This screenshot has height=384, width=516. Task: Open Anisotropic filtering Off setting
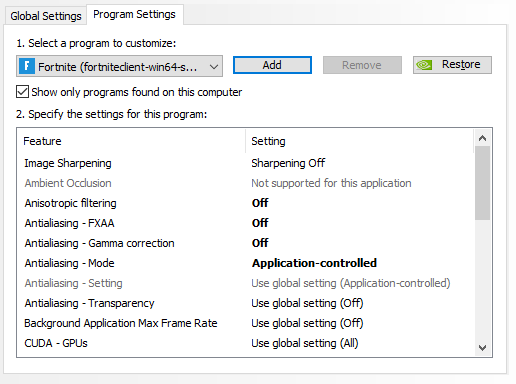pyautogui.click(x=260, y=203)
